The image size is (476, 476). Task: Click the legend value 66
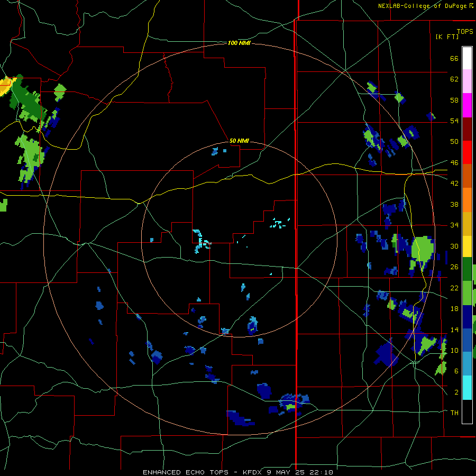pyautogui.click(x=454, y=58)
